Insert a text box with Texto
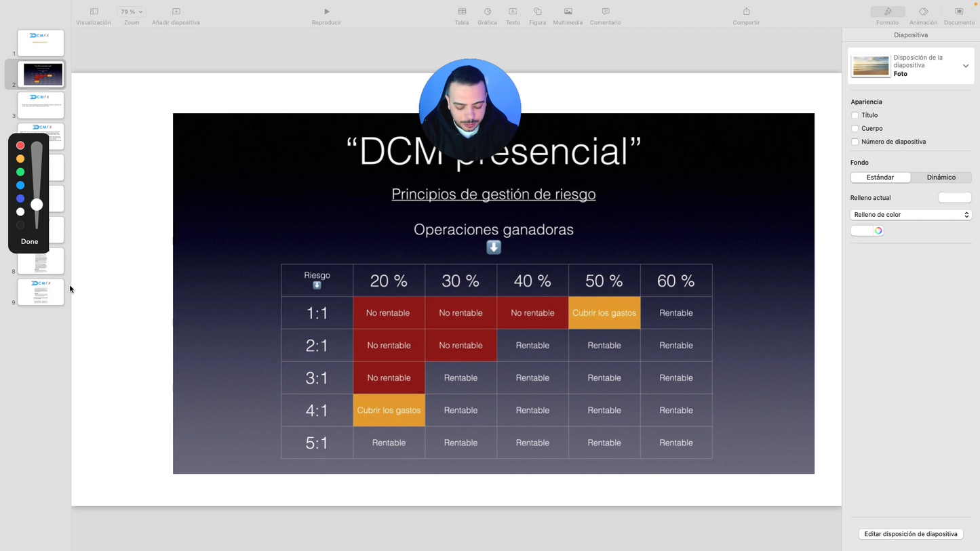The width and height of the screenshot is (980, 551). (x=513, y=12)
